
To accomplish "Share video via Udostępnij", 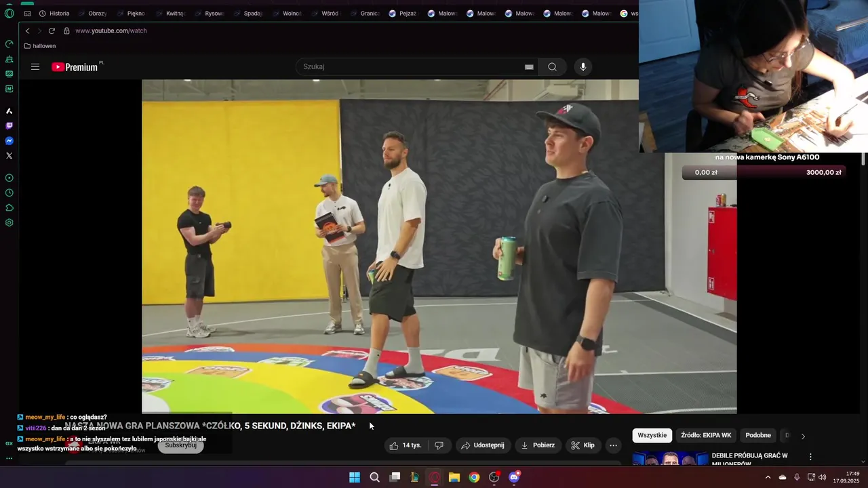I will tap(483, 445).
